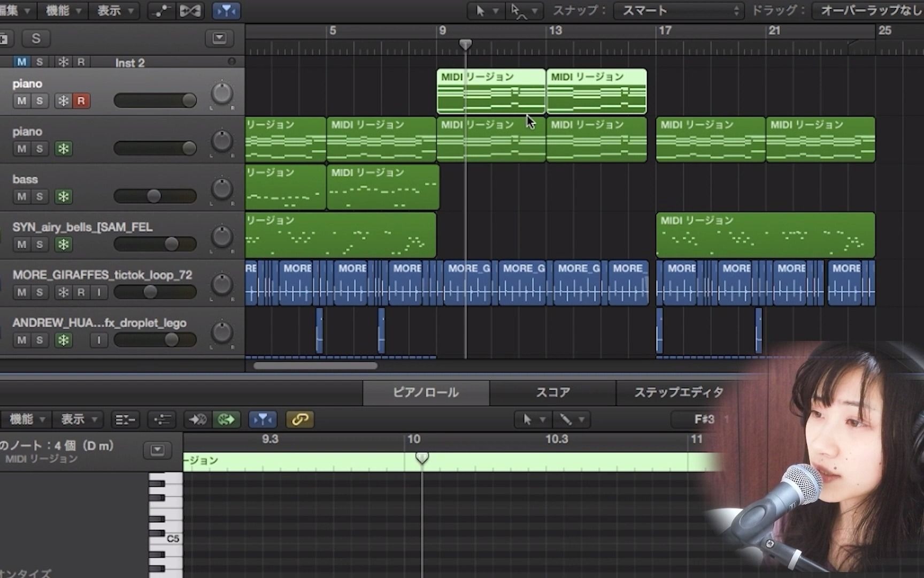Screen dimensions: 924x578
Task: Disable record enable on the first piano track
Action: point(81,101)
